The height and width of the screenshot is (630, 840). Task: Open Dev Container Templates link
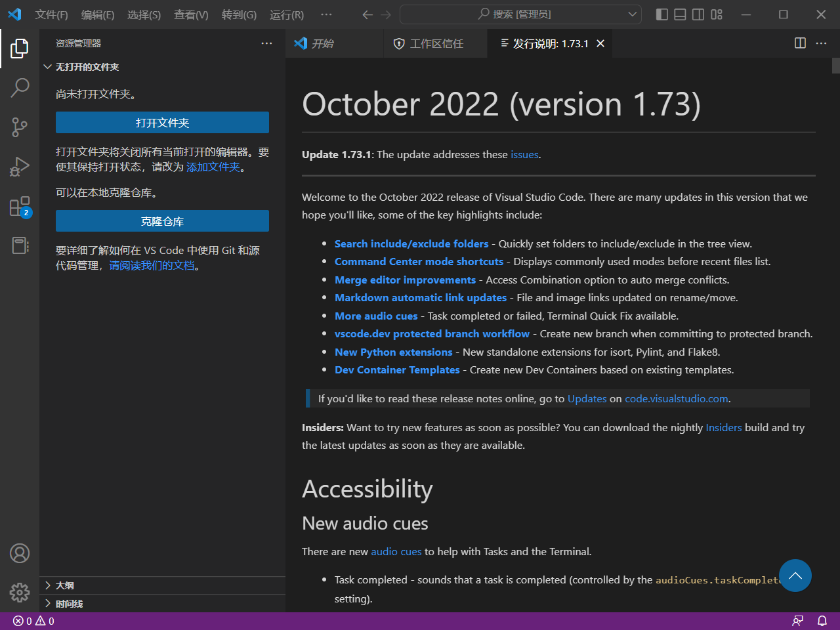click(397, 369)
